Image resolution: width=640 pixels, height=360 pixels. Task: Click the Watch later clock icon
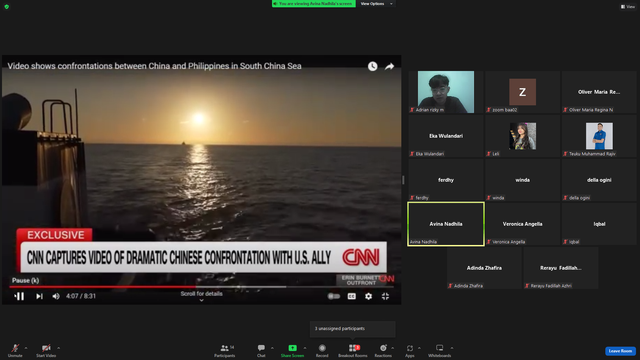point(372,66)
